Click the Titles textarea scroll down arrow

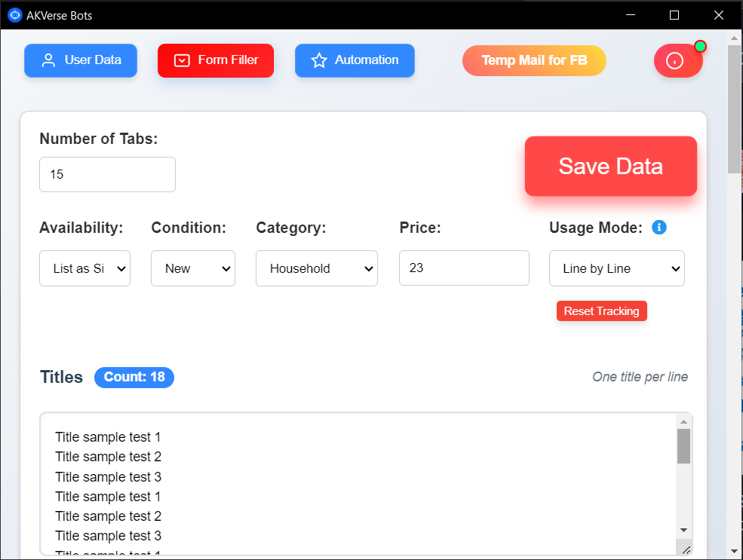683,530
